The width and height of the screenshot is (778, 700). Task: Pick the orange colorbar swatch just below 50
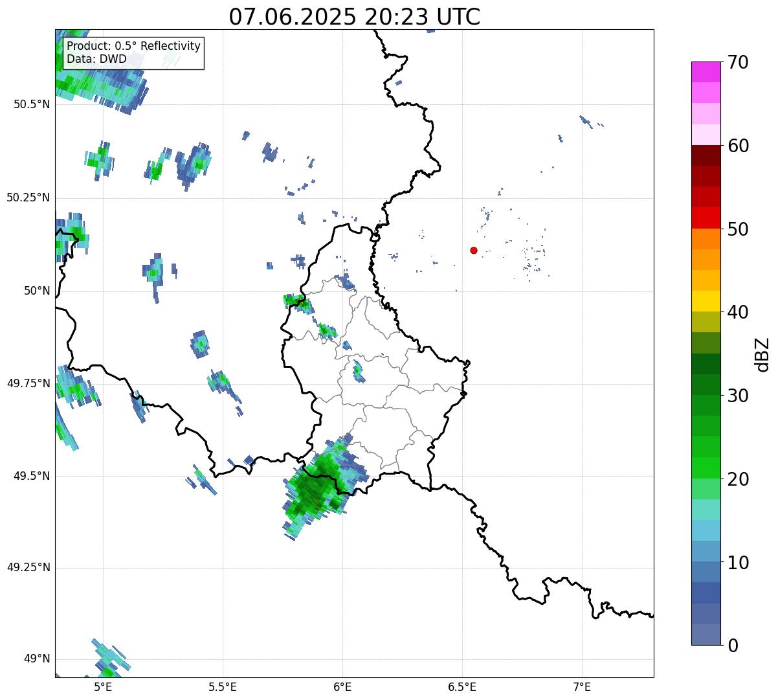pos(706,239)
